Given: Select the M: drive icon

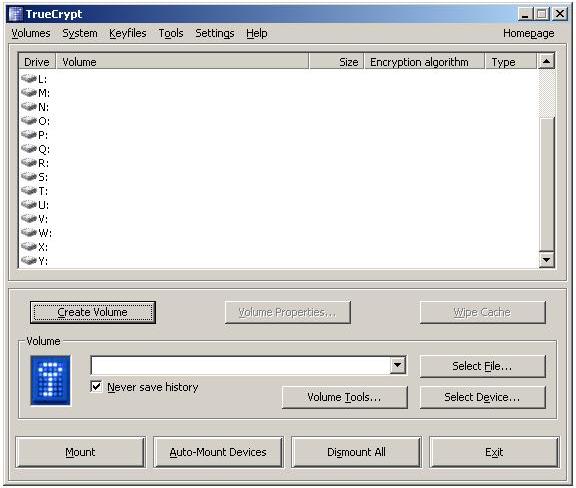Looking at the screenshot, I should pyautogui.click(x=29, y=93).
